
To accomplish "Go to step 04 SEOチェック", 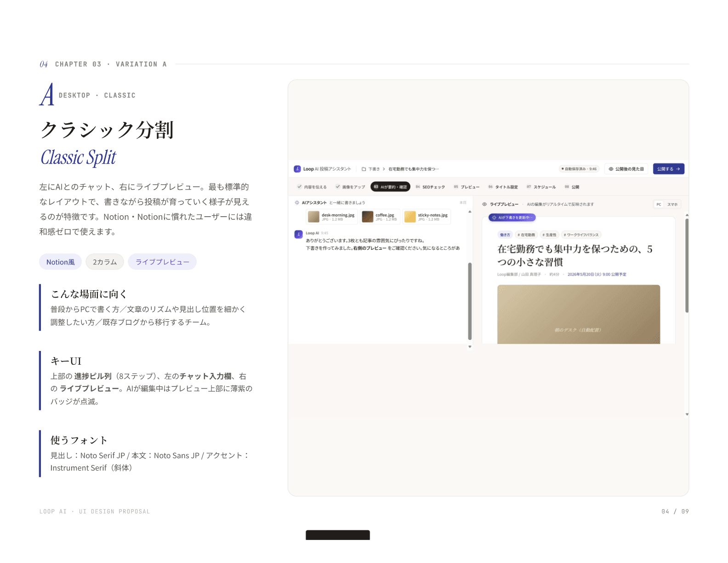I will [430, 187].
